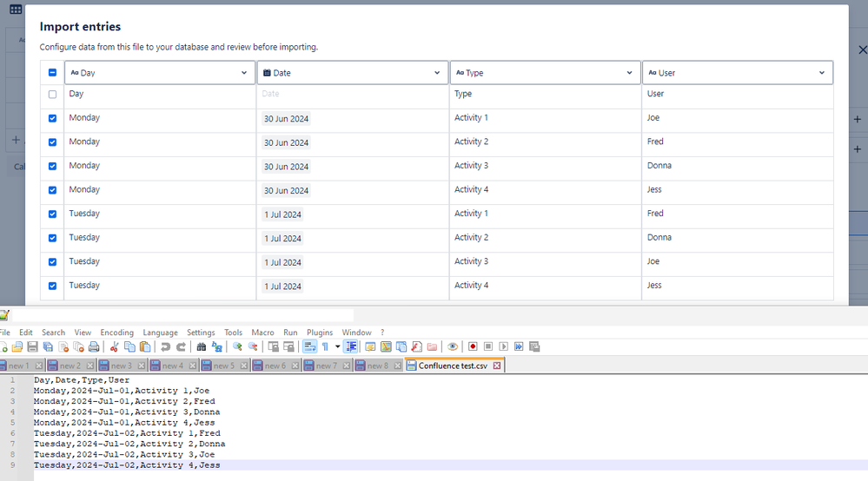Viewport: 868px width, 481px height.
Task: Toggle synchronize horizontal scrolling icon
Action: tap(289, 346)
